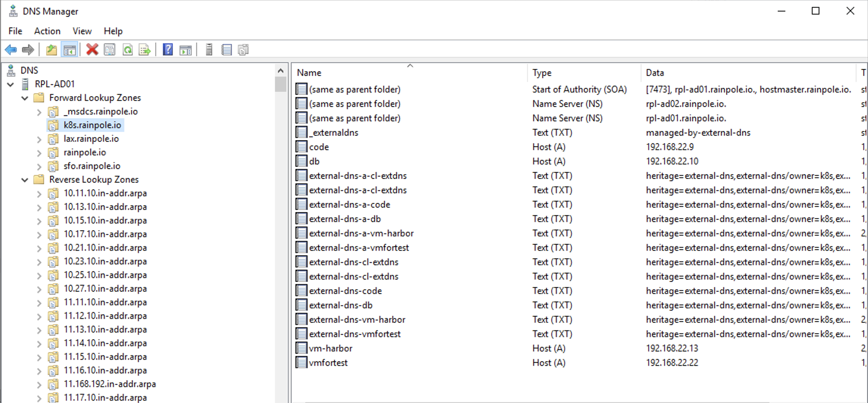Select the vm-harbor Host (A) record
This screenshot has height=403, width=868.
tap(330, 348)
